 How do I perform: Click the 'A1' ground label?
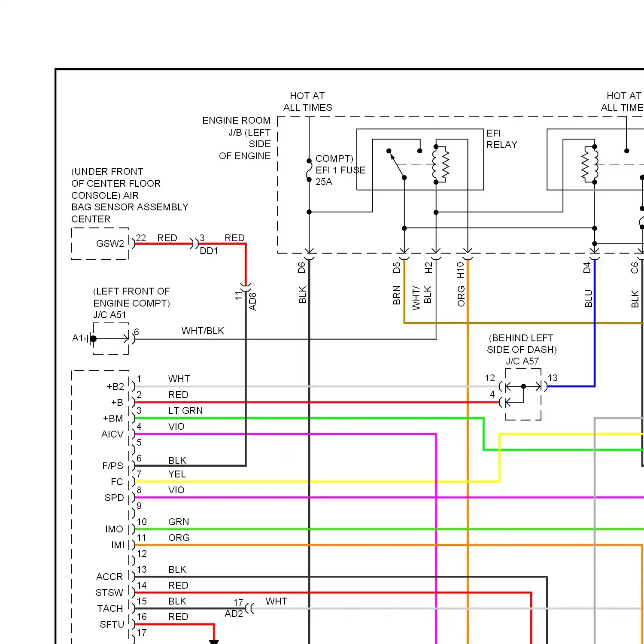[78, 338]
